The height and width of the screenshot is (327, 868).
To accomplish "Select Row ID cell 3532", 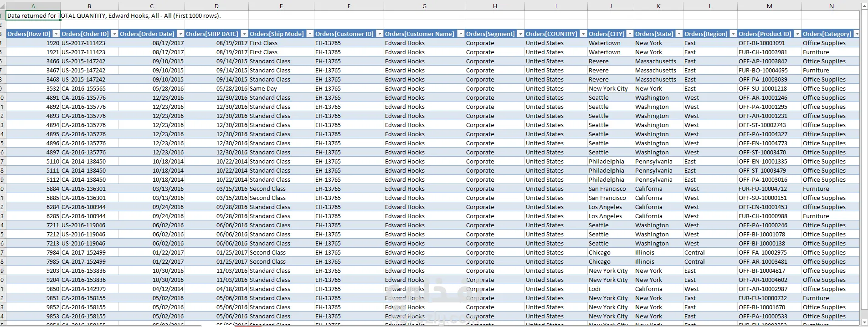I will [33, 88].
